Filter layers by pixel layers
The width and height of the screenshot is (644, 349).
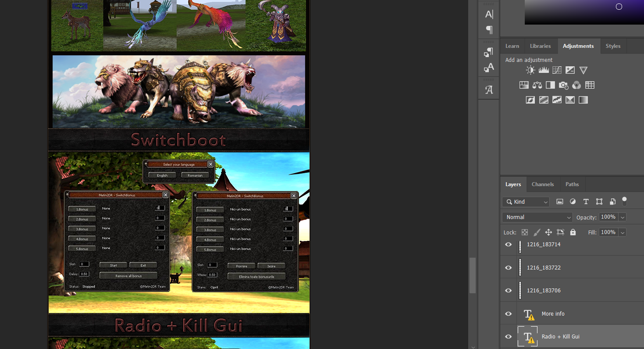[560, 201]
